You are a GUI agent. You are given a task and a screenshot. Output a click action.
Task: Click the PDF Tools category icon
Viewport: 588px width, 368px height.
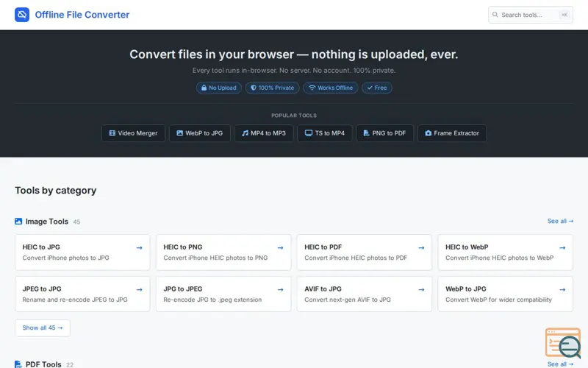click(18, 364)
